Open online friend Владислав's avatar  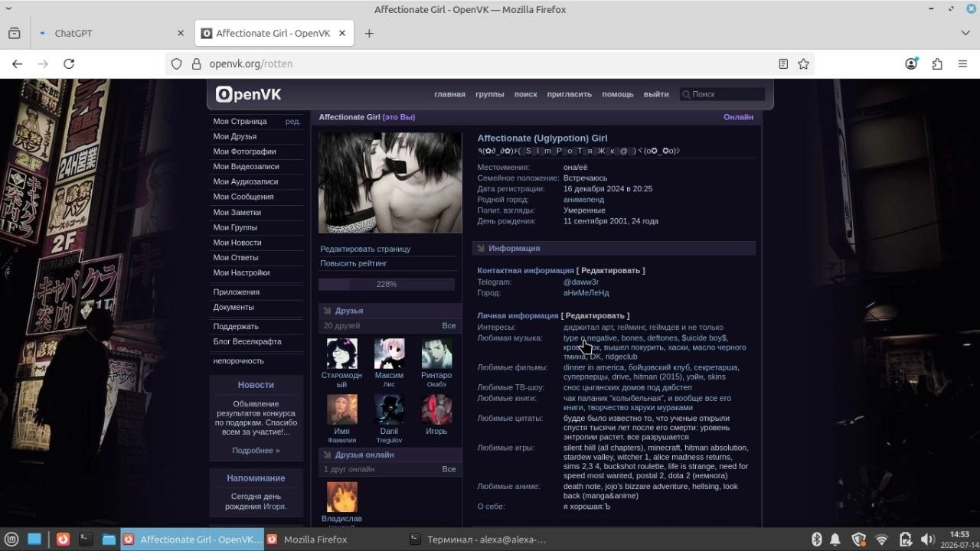click(x=341, y=497)
